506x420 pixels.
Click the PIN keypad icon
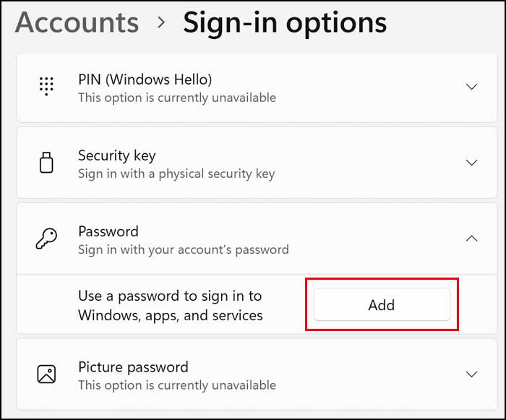point(46,87)
